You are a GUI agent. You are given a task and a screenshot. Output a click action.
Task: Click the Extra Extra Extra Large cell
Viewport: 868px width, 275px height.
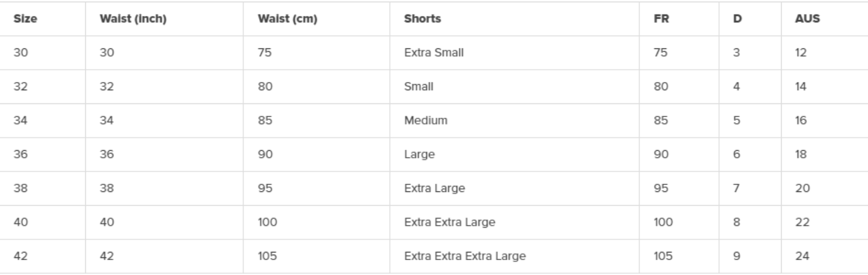point(465,256)
